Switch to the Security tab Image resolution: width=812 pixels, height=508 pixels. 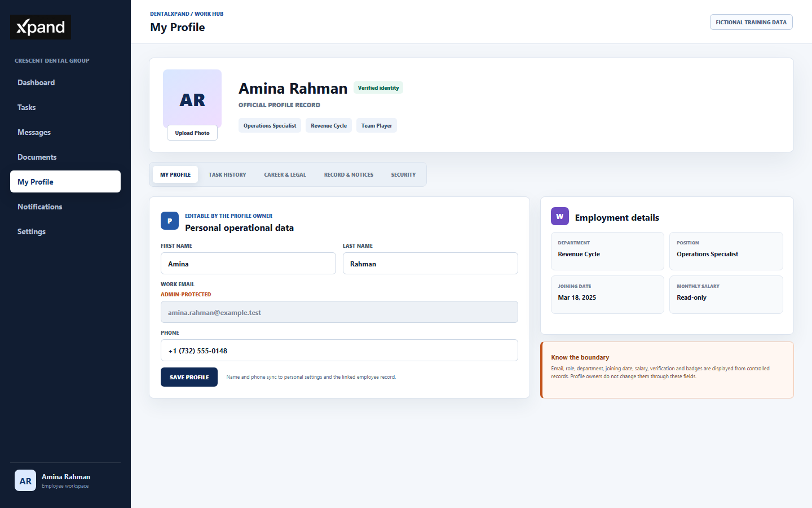tap(403, 174)
